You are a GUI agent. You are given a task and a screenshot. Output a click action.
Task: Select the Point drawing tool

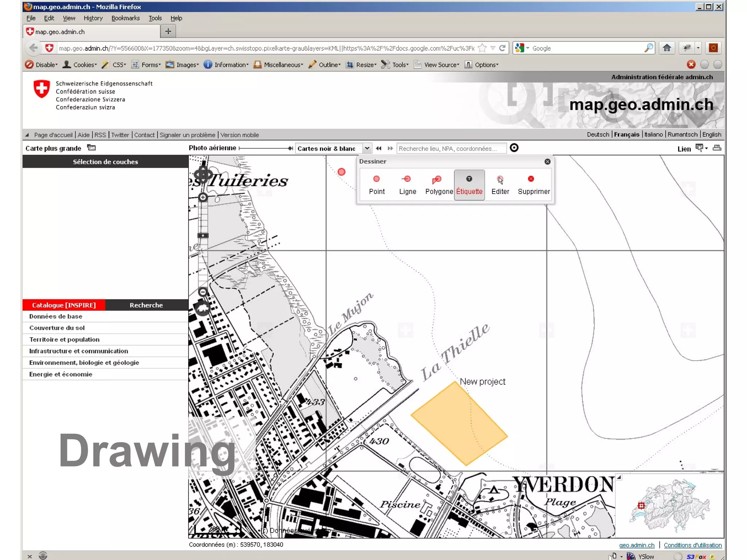[376, 184]
